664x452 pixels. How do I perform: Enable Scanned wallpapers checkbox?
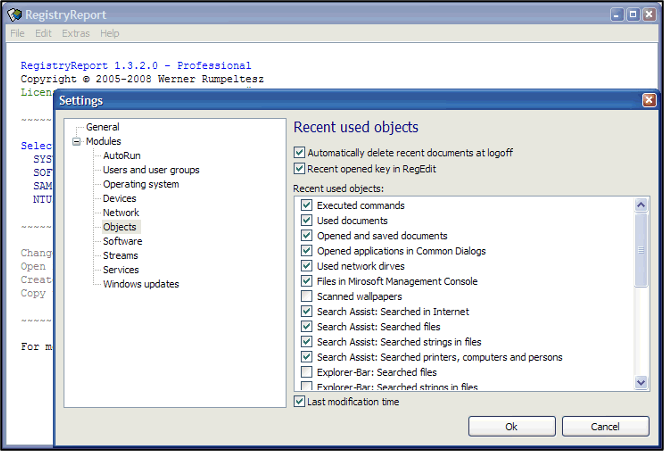coord(307,297)
